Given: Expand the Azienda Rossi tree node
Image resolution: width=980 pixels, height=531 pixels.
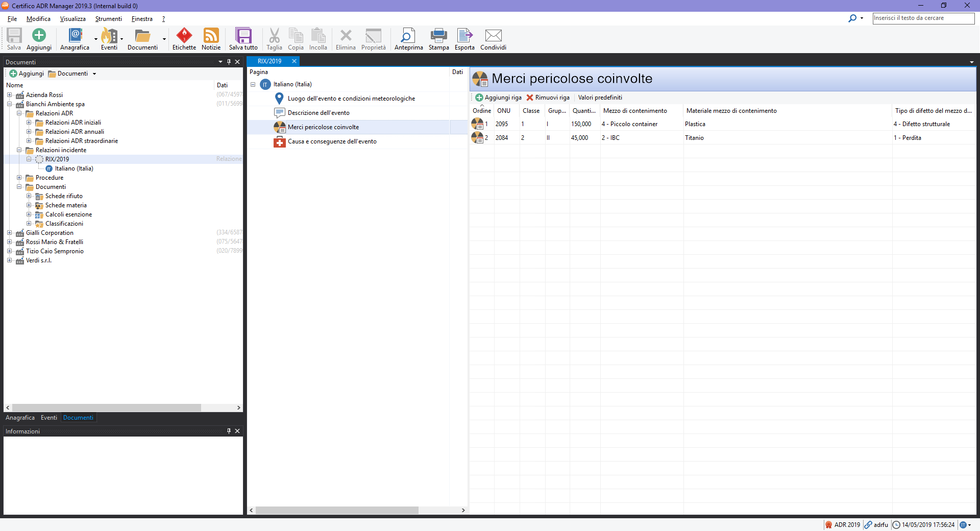Looking at the screenshot, I should (9, 95).
